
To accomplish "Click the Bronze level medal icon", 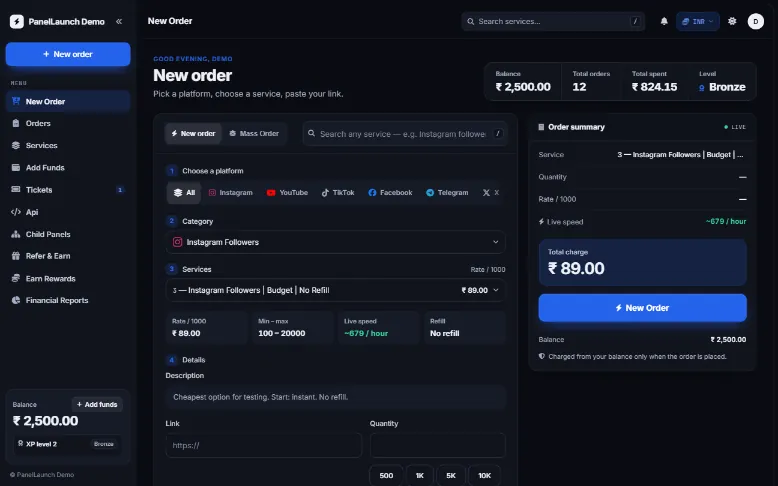I will click(x=702, y=88).
